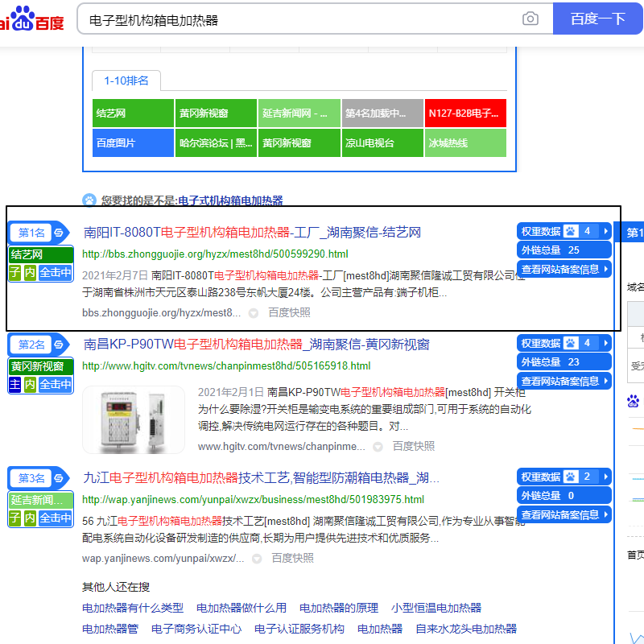Click 外链总量 25 badge
This screenshot has width=644, height=644.
tap(564, 250)
